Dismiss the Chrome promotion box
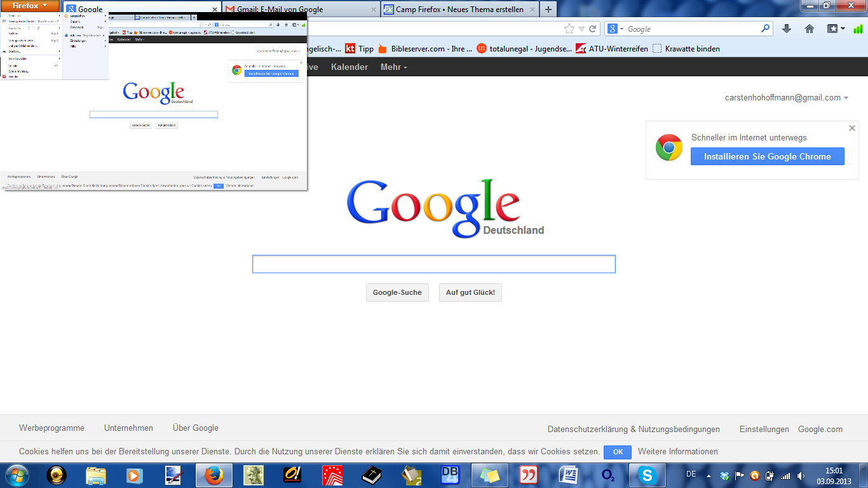 pyautogui.click(x=852, y=128)
